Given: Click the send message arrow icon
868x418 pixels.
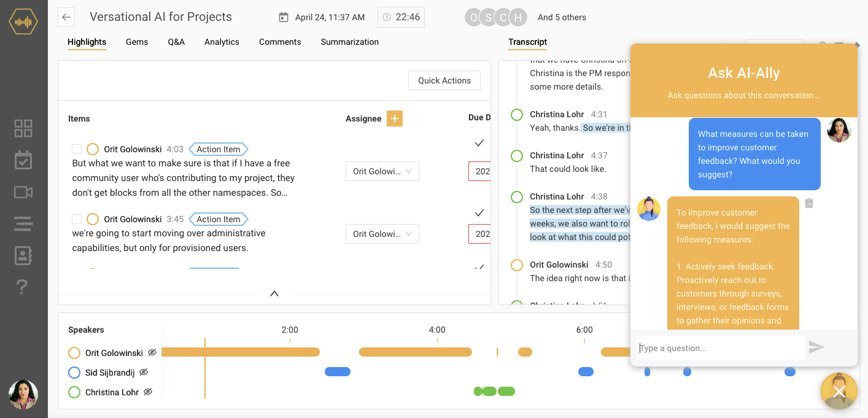Looking at the screenshot, I should point(816,347).
